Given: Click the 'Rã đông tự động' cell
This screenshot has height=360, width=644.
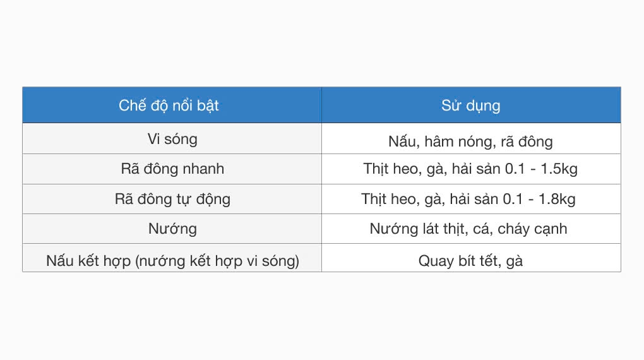Looking at the screenshot, I should point(172,199).
